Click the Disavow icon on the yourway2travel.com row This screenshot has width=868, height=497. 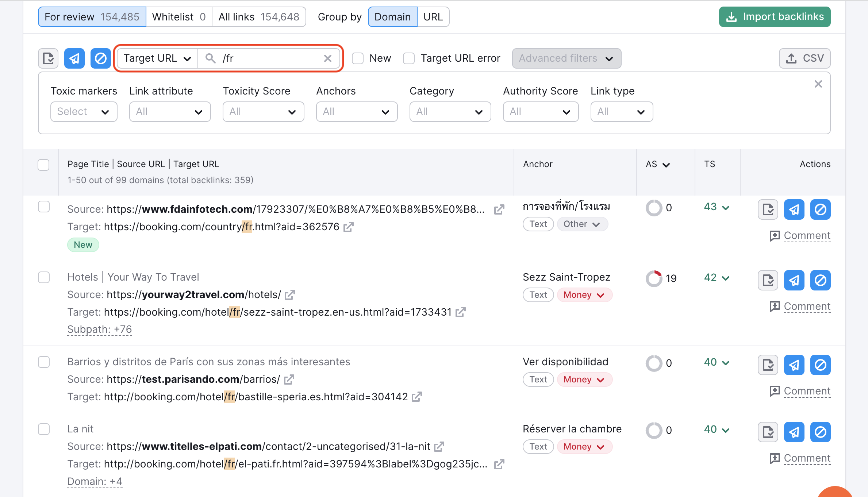820,280
